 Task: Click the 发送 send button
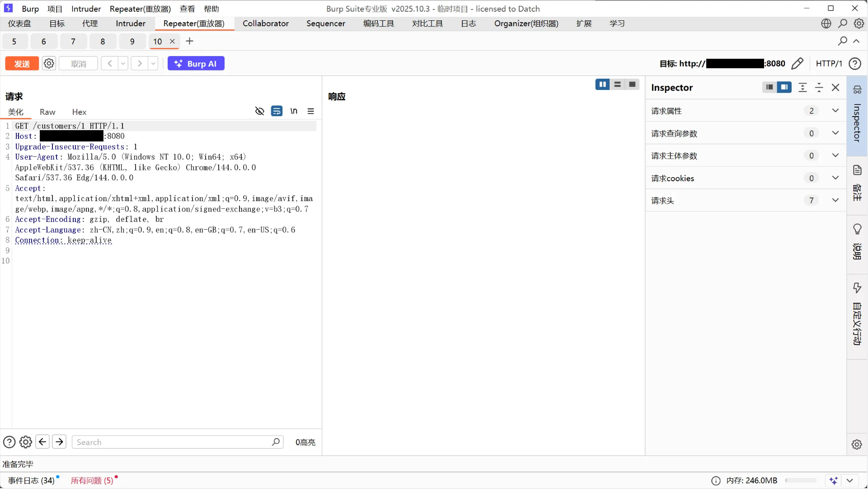pyautogui.click(x=22, y=64)
